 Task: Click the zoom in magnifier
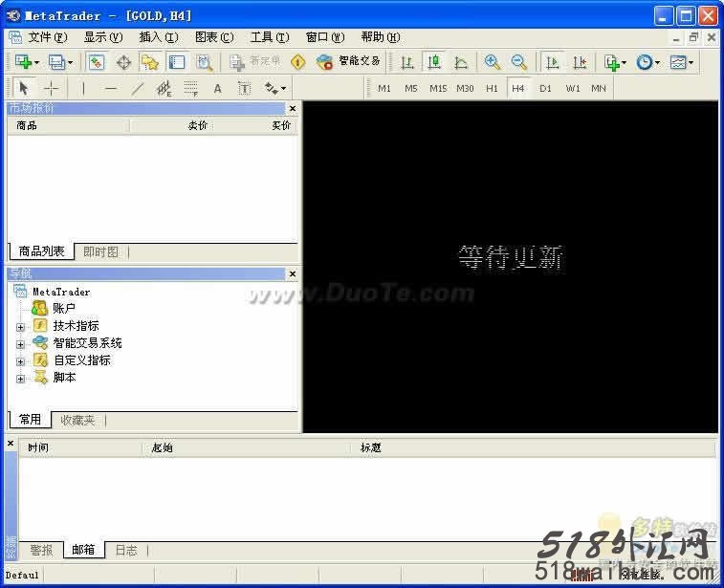(x=493, y=62)
